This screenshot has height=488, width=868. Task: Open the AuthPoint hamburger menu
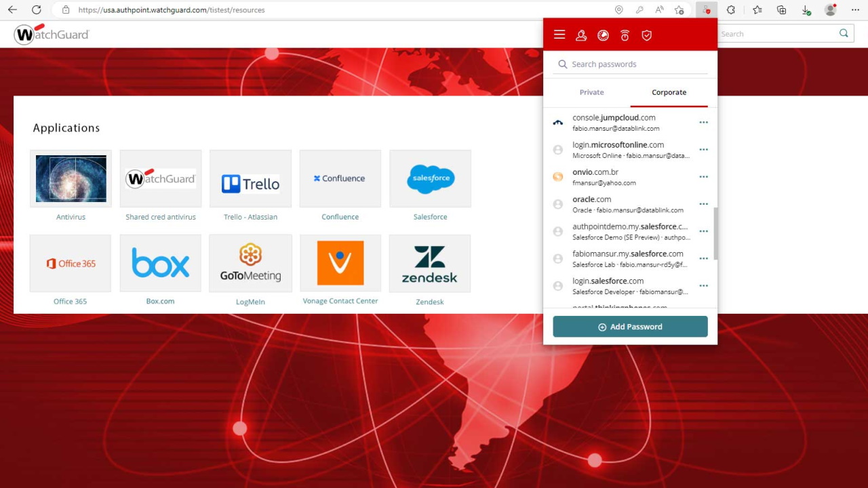pos(559,35)
